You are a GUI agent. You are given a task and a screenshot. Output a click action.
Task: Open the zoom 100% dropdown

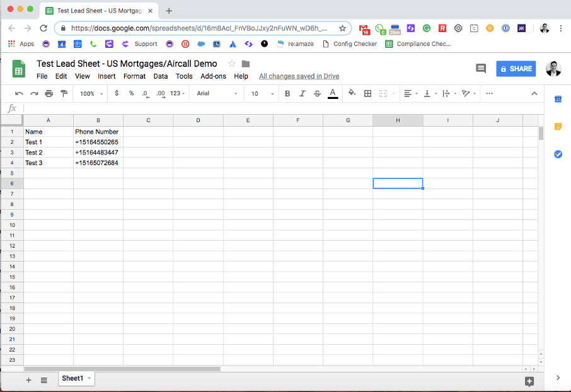[91, 93]
